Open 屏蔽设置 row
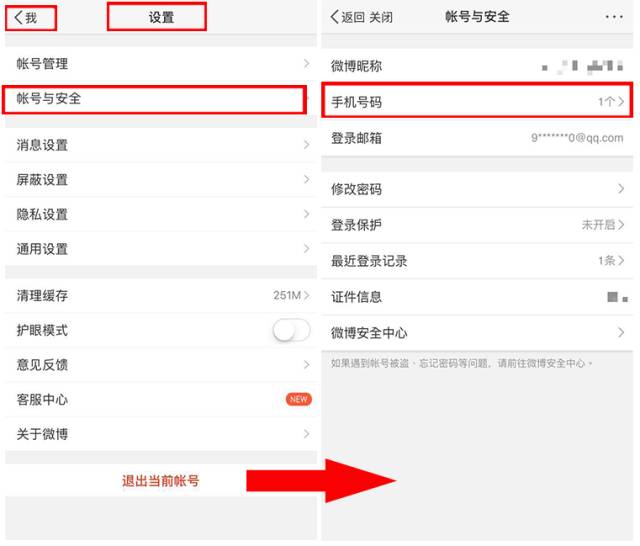 (x=161, y=180)
